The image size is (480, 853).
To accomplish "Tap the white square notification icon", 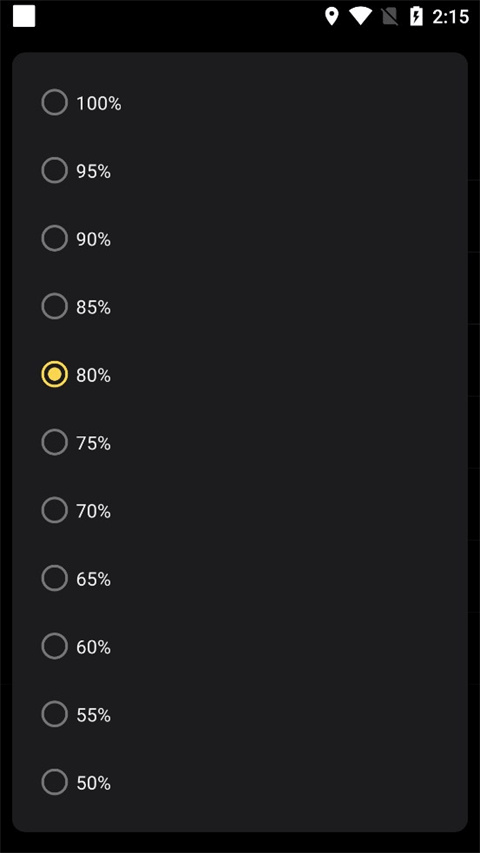I will (24, 16).
